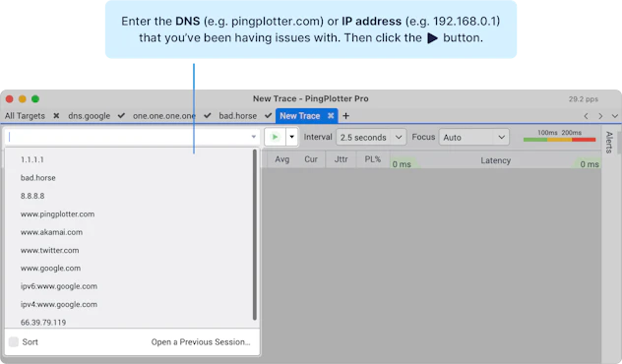Enable the Sort checkbox
The height and width of the screenshot is (364, 622).
click(14, 341)
